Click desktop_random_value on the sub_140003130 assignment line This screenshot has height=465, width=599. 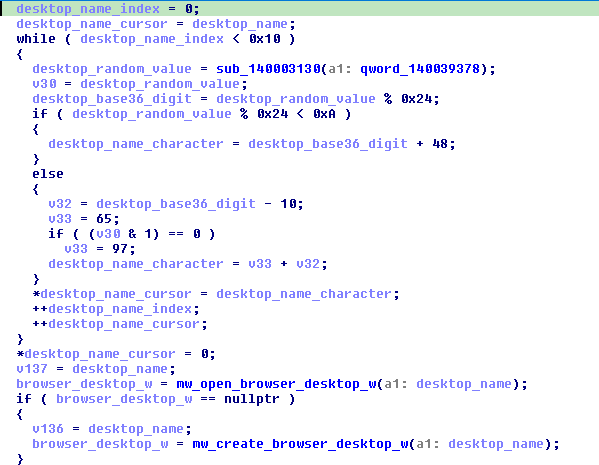[x=112, y=69]
